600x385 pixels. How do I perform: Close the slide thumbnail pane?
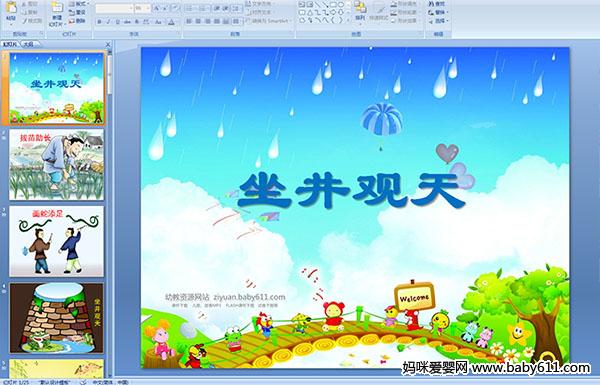[x=108, y=44]
